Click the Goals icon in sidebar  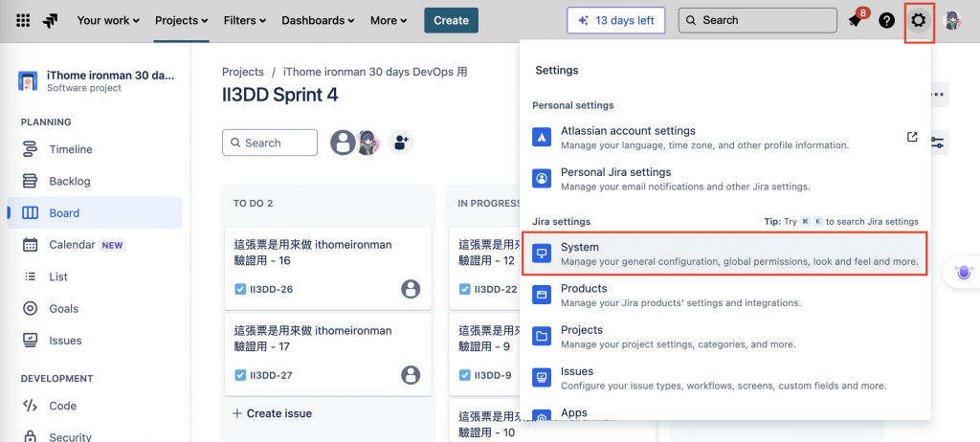coord(30,309)
